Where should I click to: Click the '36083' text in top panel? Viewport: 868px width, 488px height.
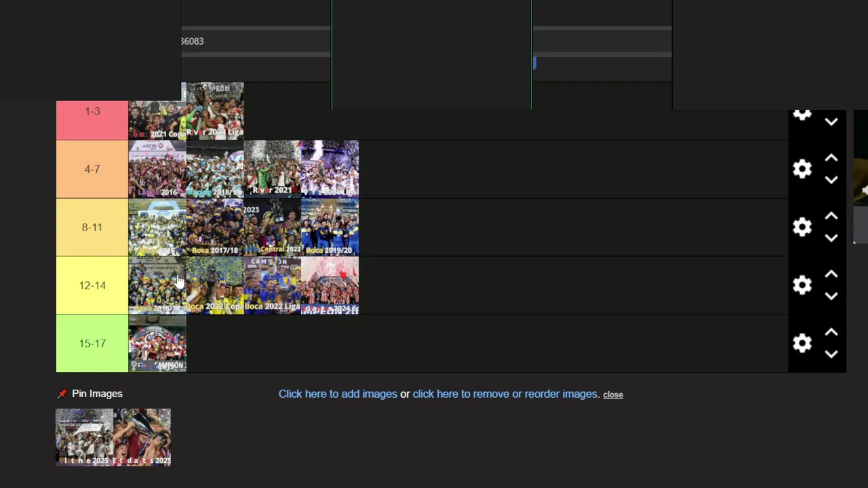point(193,41)
